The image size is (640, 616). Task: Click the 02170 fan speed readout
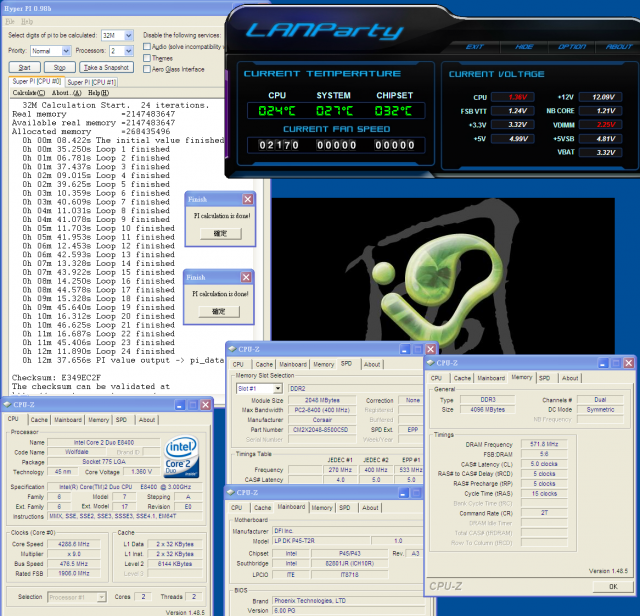(x=279, y=145)
